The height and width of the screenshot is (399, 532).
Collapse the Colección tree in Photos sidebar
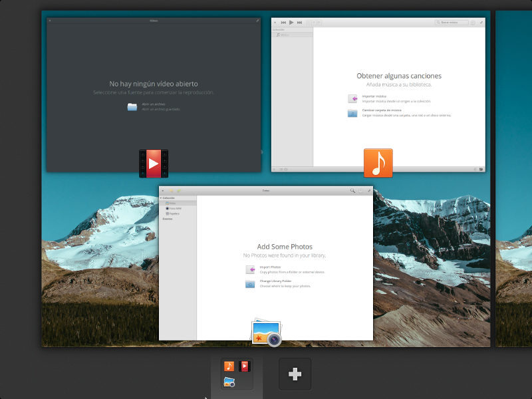point(162,198)
